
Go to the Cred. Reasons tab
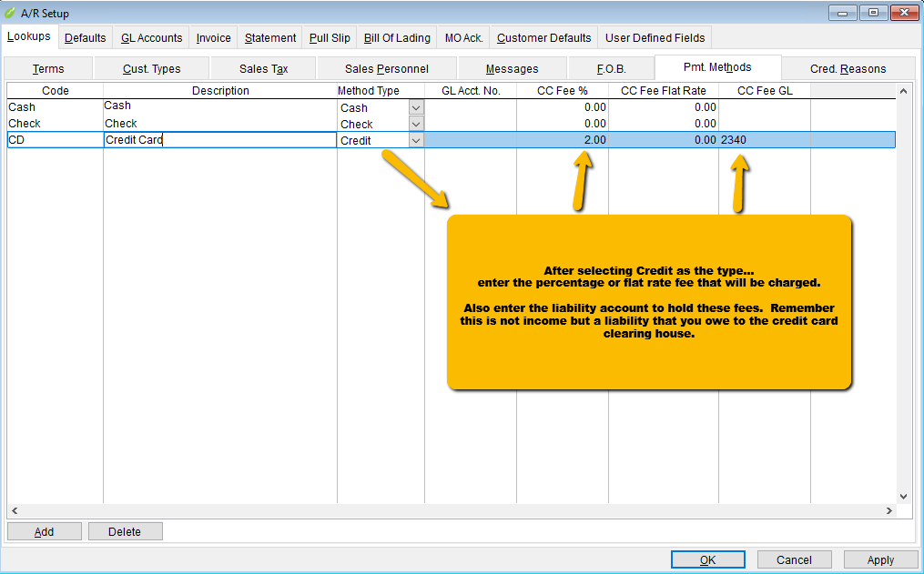pyautogui.click(x=848, y=69)
